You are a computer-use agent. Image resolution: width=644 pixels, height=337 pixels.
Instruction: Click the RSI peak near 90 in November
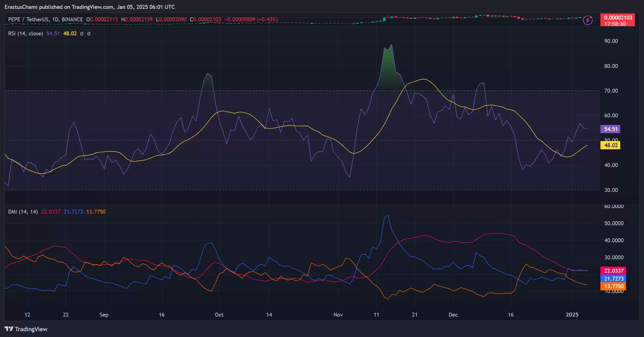tap(391, 45)
